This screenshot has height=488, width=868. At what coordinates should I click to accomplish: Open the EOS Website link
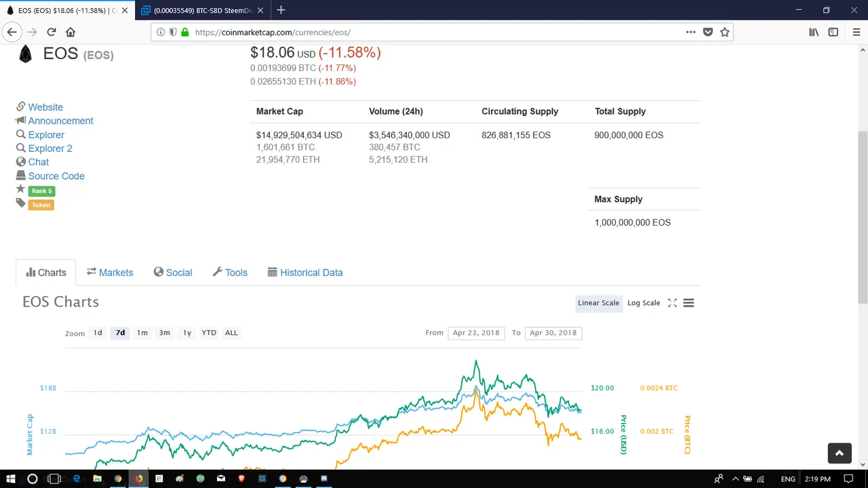click(x=45, y=107)
